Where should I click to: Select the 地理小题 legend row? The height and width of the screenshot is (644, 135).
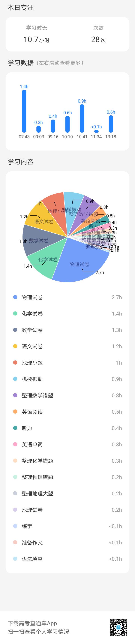click(67, 363)
